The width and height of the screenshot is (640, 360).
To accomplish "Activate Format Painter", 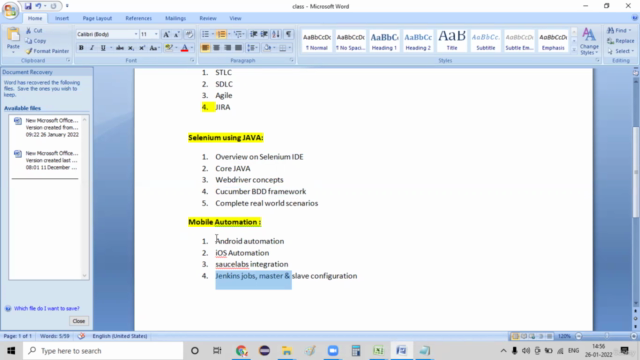I will [47, 51].
